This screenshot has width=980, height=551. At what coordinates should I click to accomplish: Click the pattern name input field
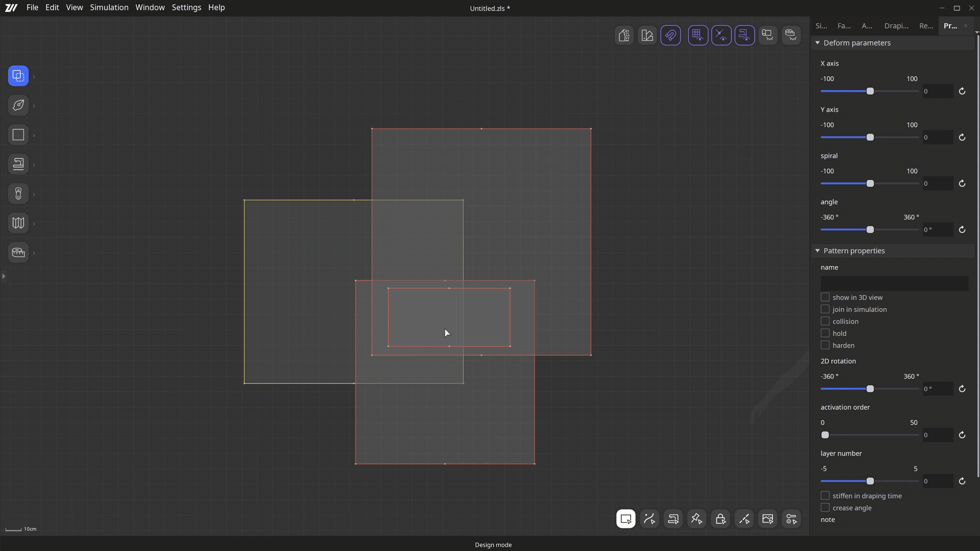(894, 283)
